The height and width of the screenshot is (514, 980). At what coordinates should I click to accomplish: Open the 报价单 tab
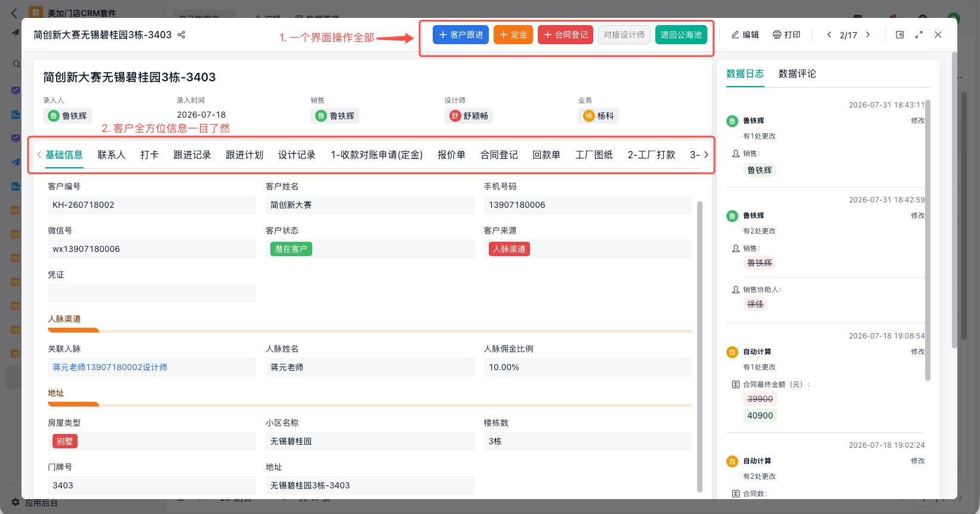[x=451, y=155]
